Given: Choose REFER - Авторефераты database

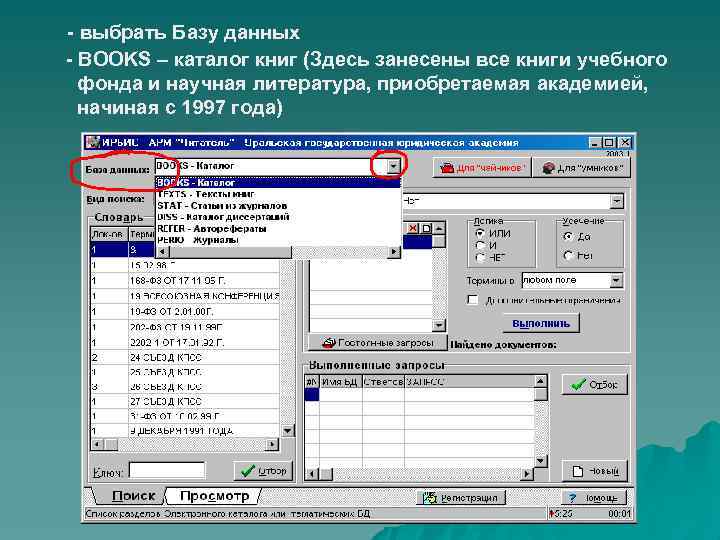Looking at the screenshot, I should click(x=278, y=228).
